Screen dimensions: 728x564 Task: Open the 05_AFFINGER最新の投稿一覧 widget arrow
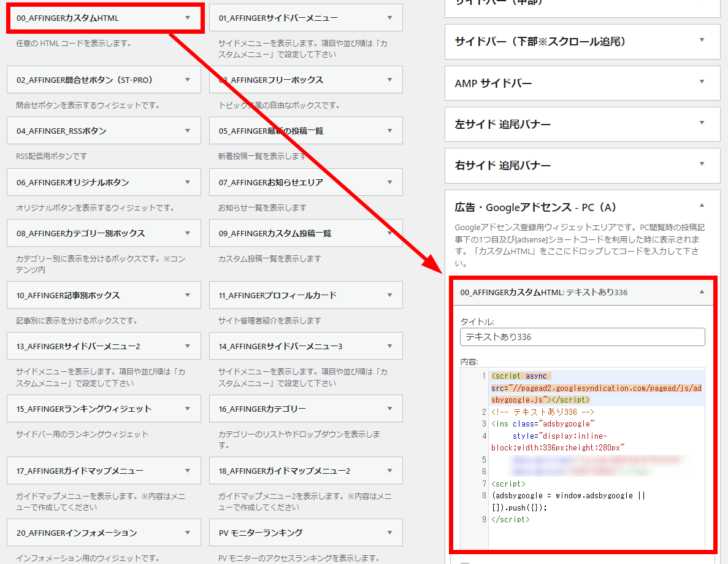389,131
